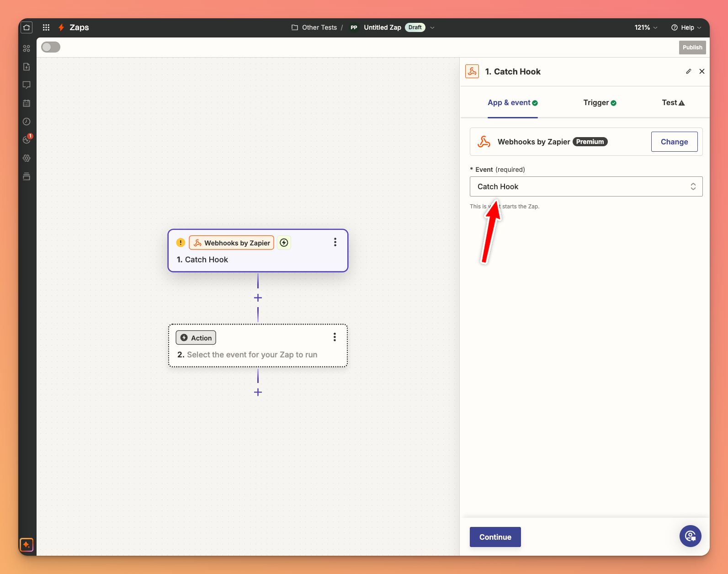
Task: Open the 121% zoom level dropdown
Action: (x=646, y=27)
